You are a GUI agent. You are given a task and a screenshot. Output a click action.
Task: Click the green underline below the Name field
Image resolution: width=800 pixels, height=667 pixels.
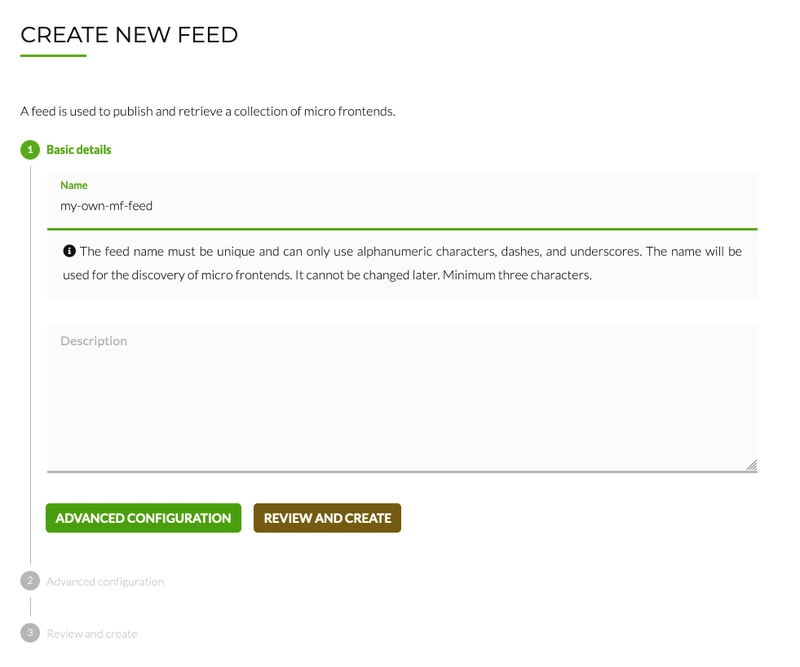[402, 229]
